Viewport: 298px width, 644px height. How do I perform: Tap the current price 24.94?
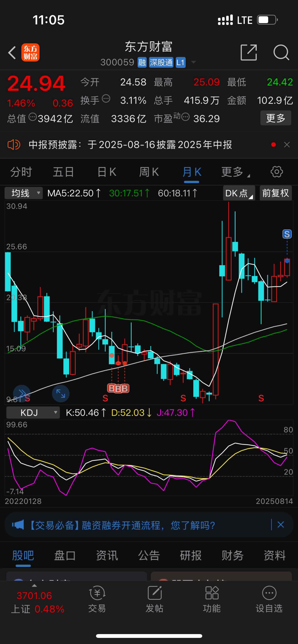point(36,83)
